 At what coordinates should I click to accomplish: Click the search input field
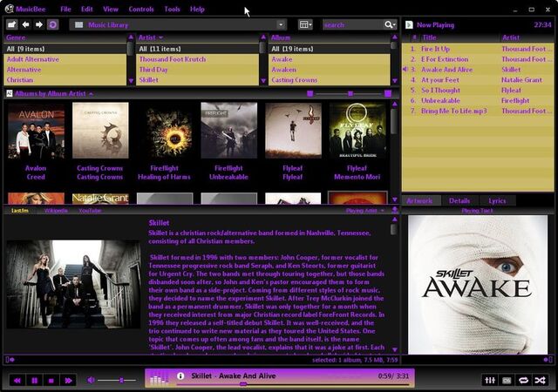tap(352, 24)
